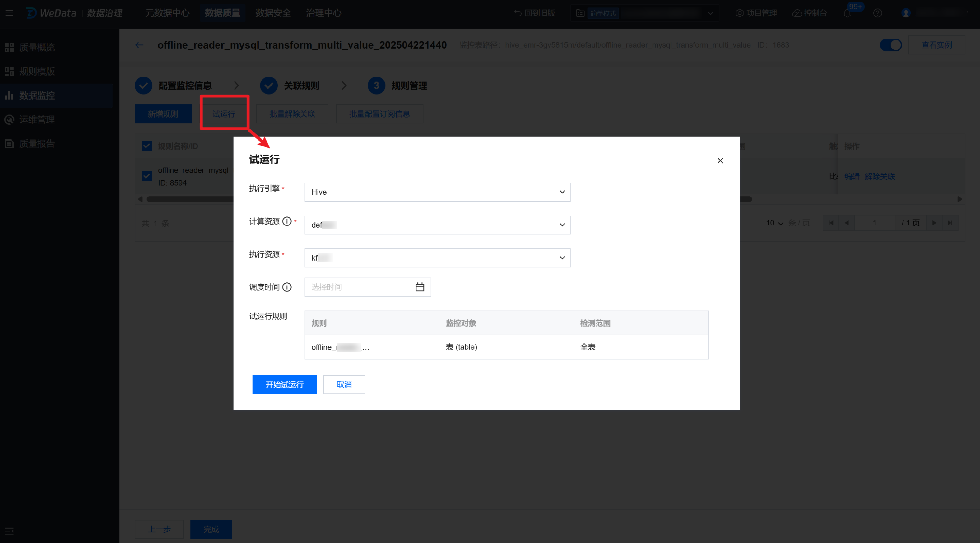Click 取消 button in dialog
The width and height of the screenshot is (980, 543).
coord(344,385)
